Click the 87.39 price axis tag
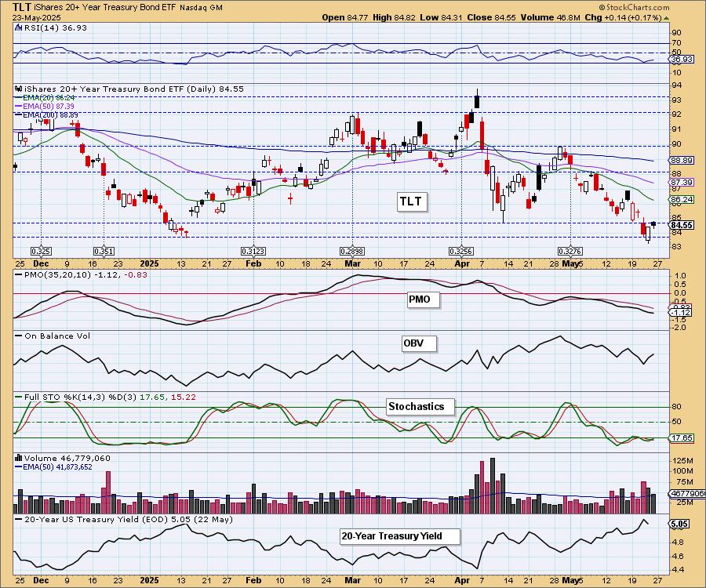This screenshot has height=588, width=706. (682, 182)
